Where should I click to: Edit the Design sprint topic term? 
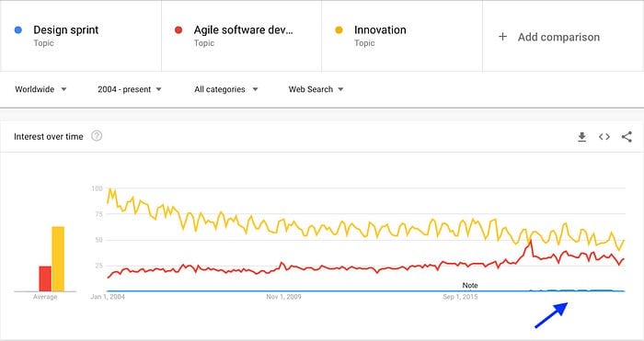[65, 30]
